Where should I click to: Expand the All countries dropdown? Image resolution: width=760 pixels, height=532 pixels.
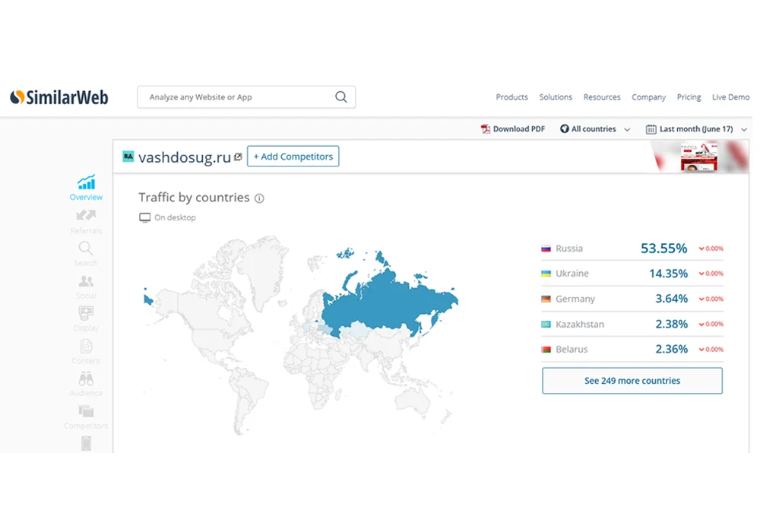[595, 129]
